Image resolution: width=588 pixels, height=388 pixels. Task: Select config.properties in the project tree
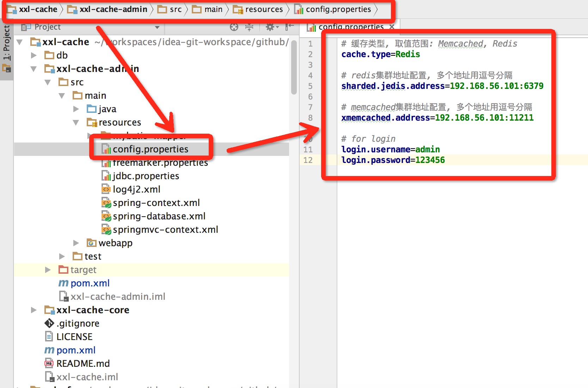(x=151, y=149)
